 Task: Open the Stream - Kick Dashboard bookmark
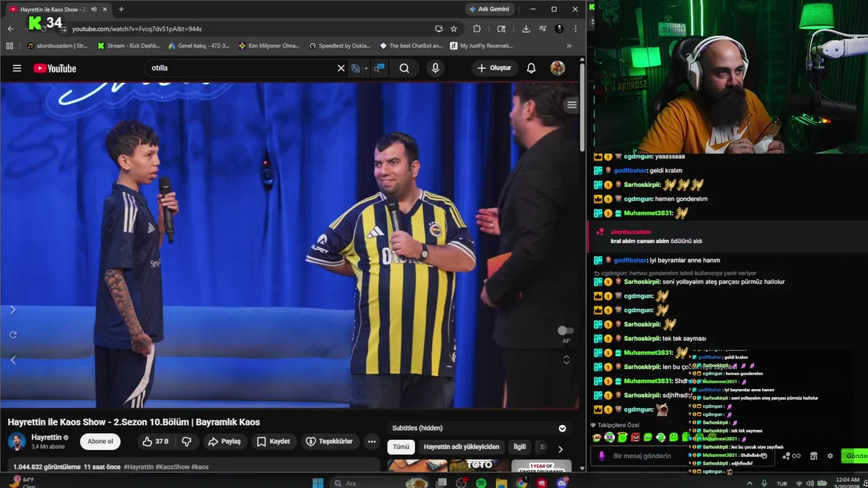[129, 45]
